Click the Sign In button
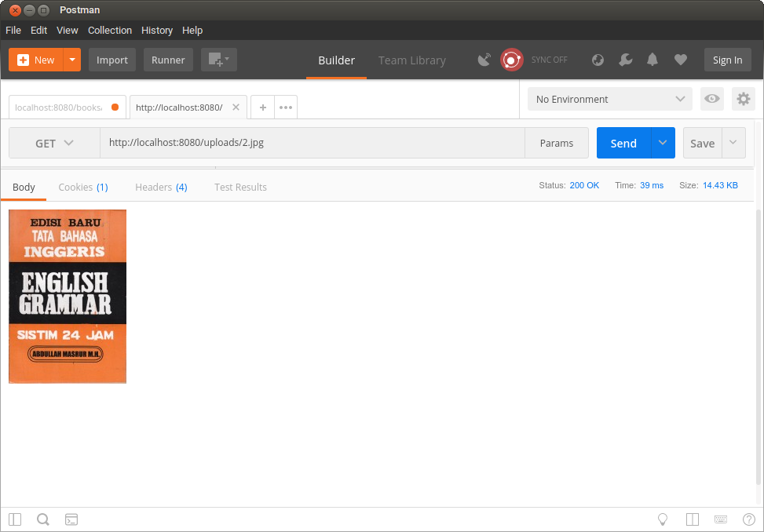This screenshot has width=764, height=532. click(x=727, y=60)
